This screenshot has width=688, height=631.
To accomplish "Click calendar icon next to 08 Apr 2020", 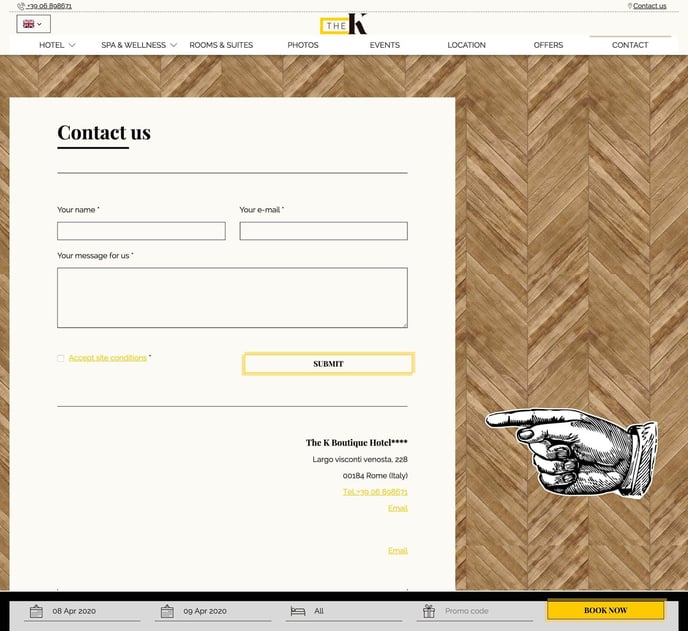I will 36,611.
